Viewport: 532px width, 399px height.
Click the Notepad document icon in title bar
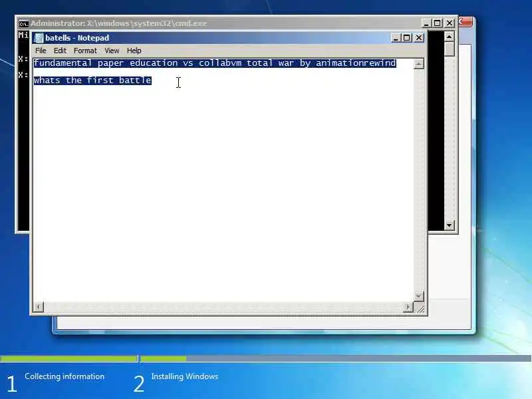tap(39, 38)
